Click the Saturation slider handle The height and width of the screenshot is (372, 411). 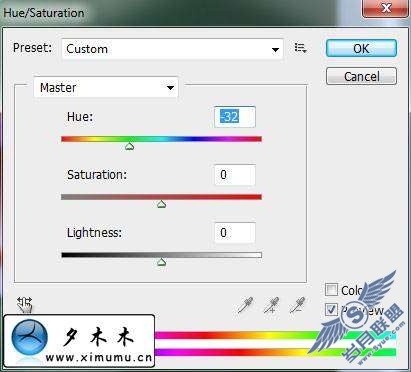[x=161, y=204]
